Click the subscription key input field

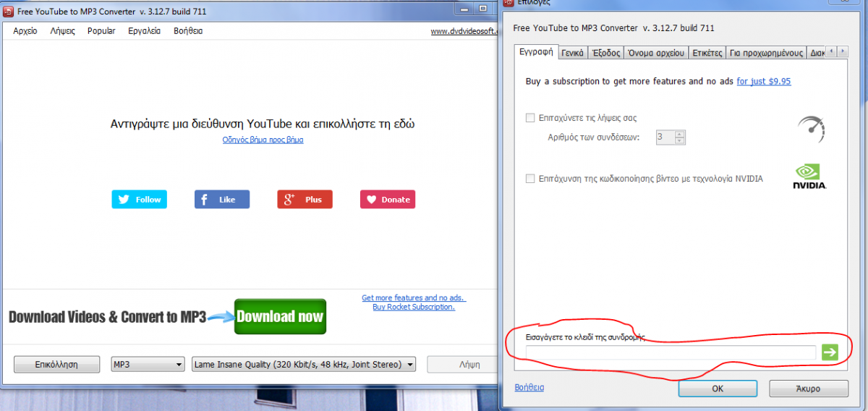click(x=671, y=352)
